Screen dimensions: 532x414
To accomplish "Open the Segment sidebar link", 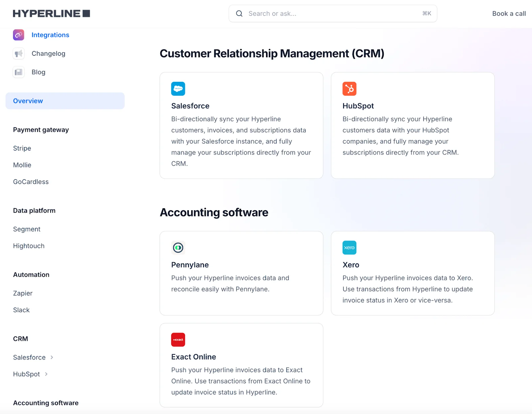I will (x=27, y=229).
